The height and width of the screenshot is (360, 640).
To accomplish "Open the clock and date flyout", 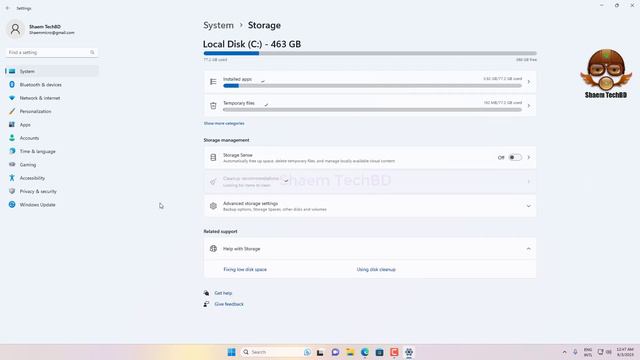I will [625, 352].
